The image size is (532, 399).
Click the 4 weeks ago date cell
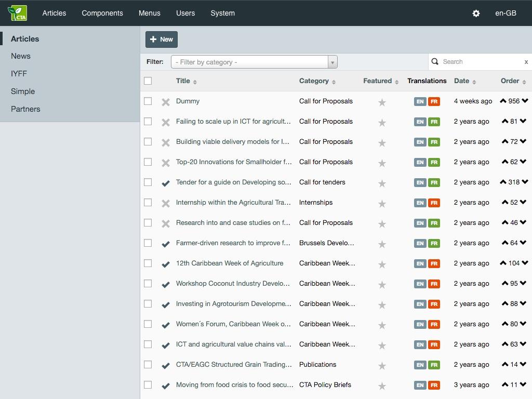click(473, 101)
